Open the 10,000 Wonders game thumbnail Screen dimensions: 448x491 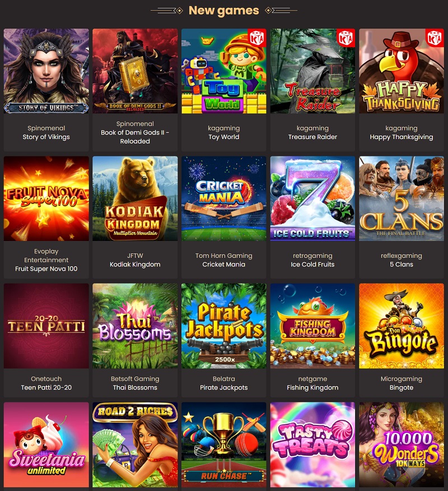pos(402,444)
